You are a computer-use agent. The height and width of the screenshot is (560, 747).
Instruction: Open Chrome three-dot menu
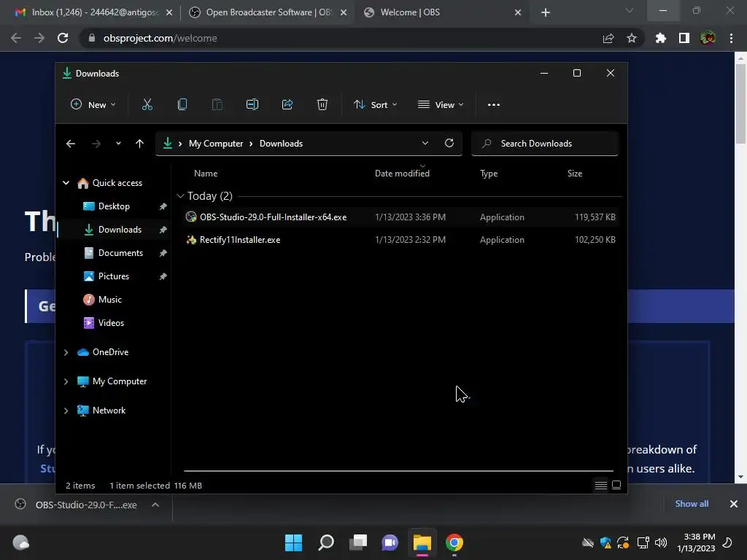[x=731, y=38]
